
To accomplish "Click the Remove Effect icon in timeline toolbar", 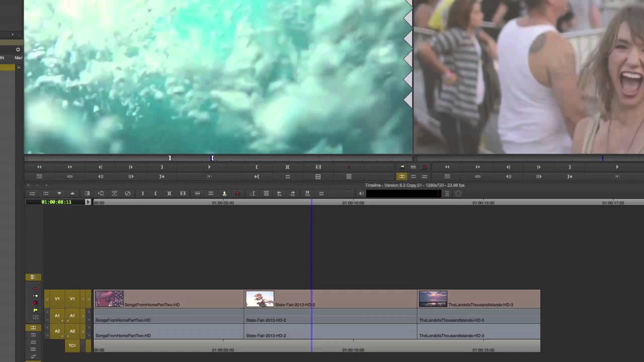I will point(128,194).
